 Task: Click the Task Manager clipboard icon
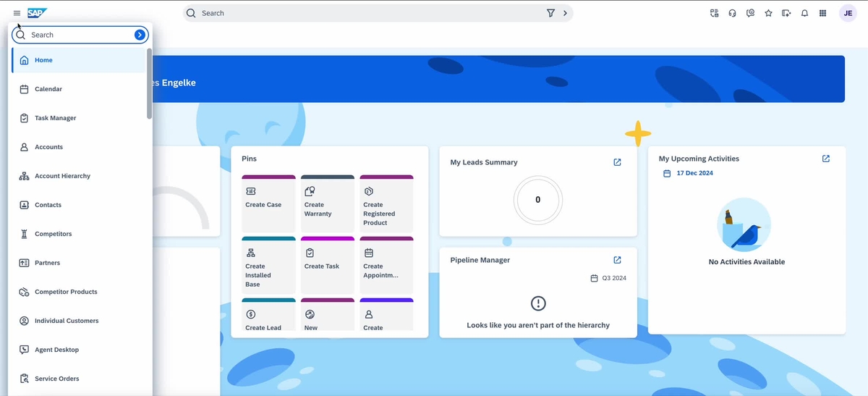[24, 118]
